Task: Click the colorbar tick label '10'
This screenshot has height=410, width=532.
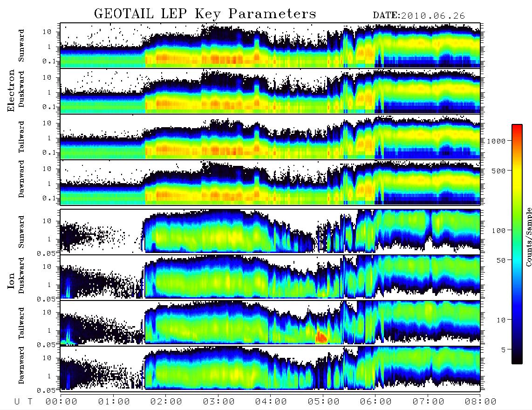Action: click(501, 320)
